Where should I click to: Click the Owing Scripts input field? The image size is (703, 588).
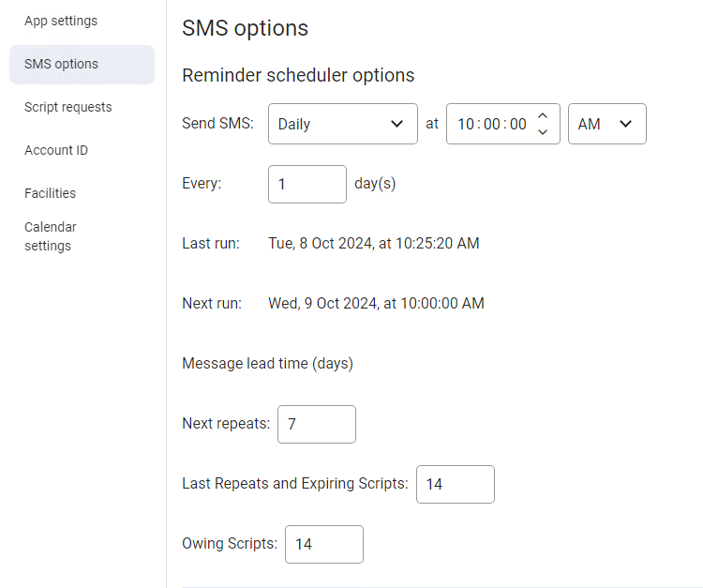[x=324, y=545]
